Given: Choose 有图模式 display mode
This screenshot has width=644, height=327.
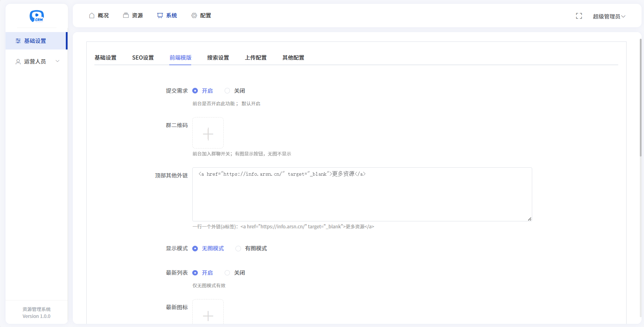Looking at the screenshot, I should (251, 248).
